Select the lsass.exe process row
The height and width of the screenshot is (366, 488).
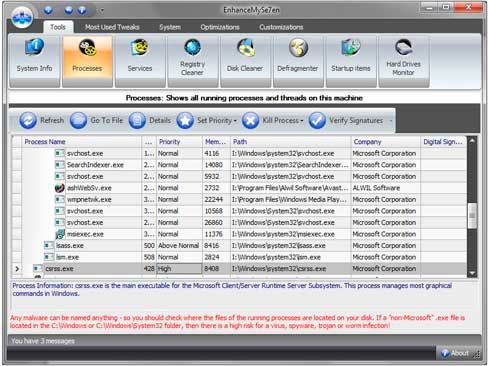[239, 246]
